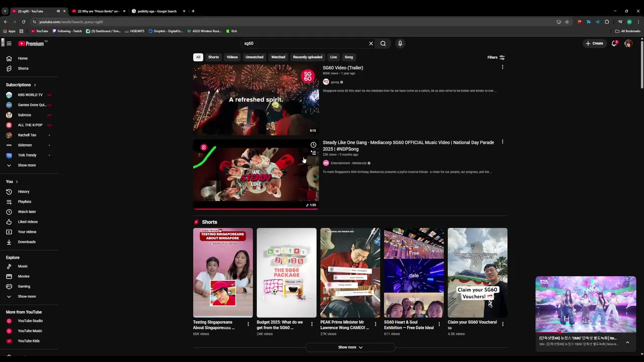Screen dimensions: 644x362
Task: Open ALL THE K-POP channel
Action: pos(29,125)
